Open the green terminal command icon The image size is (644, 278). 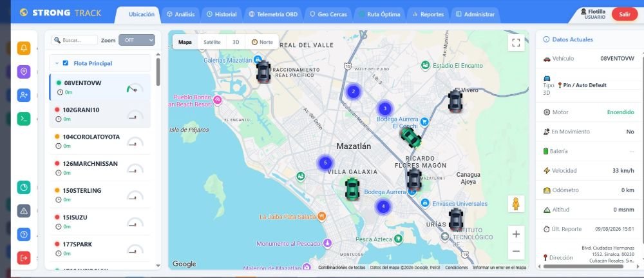click(x=24, y=119)
